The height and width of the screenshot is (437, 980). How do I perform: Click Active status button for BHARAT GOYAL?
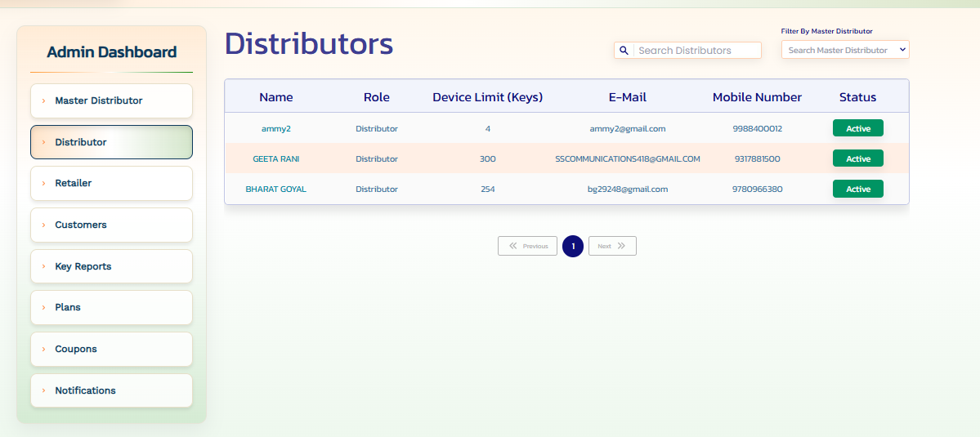857,189
